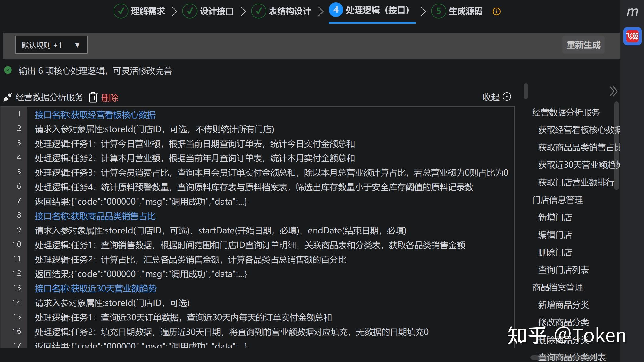This screenshot has width=644, height=362.
Task: Click line 2 storeId request parameter text
Action: tap(155, 129)
